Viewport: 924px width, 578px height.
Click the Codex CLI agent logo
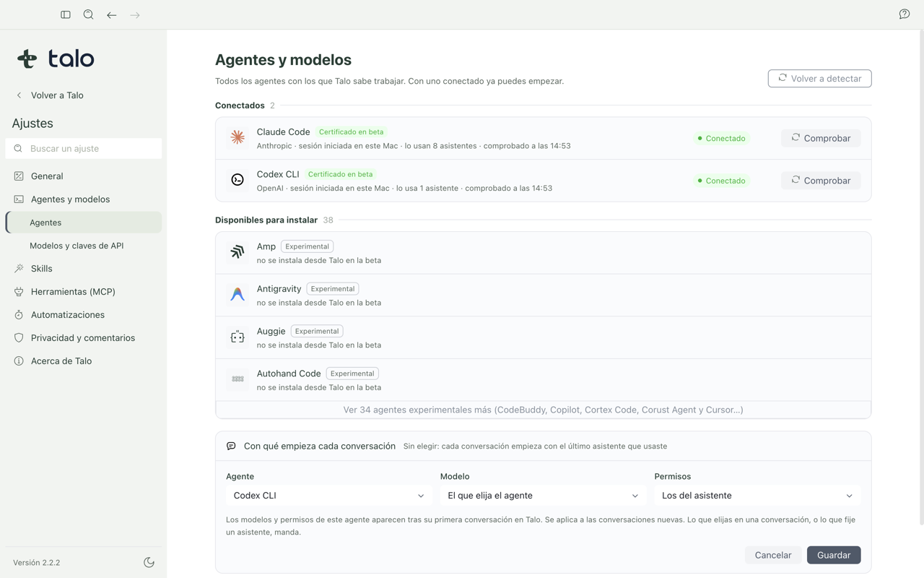pos(237,180)
